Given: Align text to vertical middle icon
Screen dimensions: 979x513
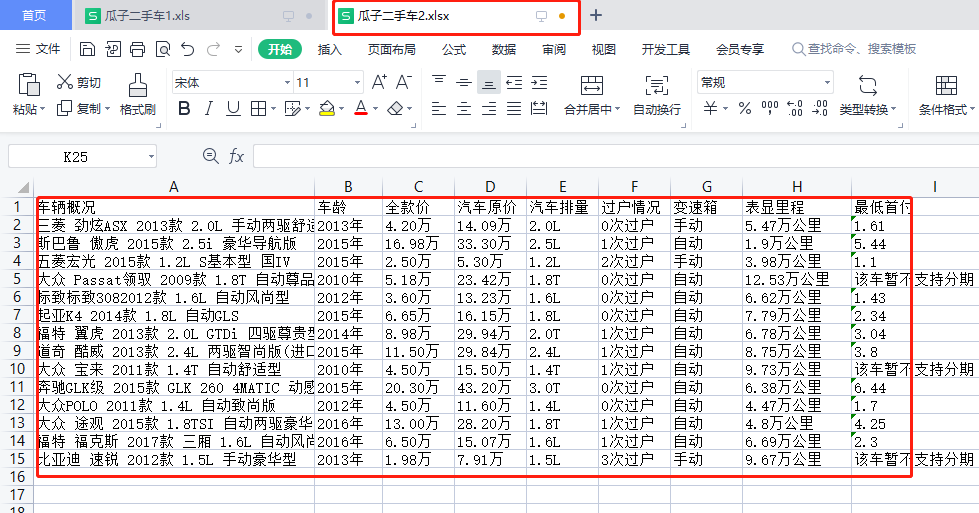Looking at the screenshot, I should tap(464, 82).
